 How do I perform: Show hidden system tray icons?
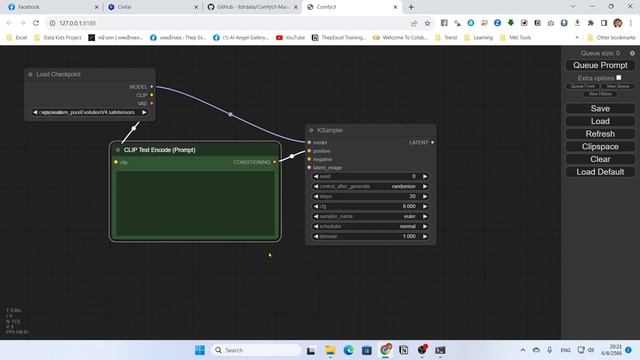coord(523,350)
